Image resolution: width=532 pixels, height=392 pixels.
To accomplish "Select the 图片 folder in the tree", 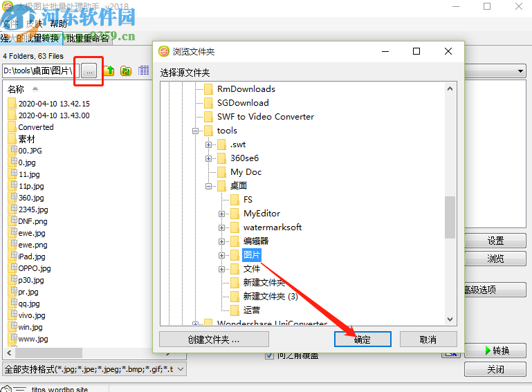I will pyautogui.click(x=251, y=255).
